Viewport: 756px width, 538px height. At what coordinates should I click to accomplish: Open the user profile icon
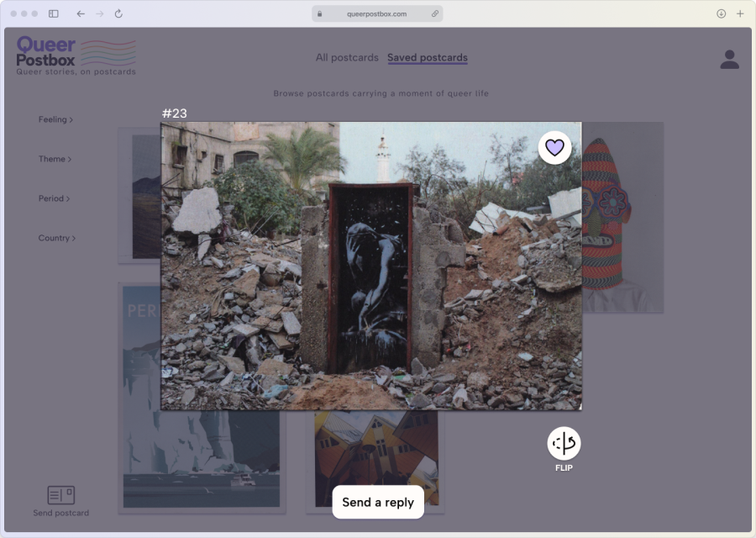coord(729,60)
